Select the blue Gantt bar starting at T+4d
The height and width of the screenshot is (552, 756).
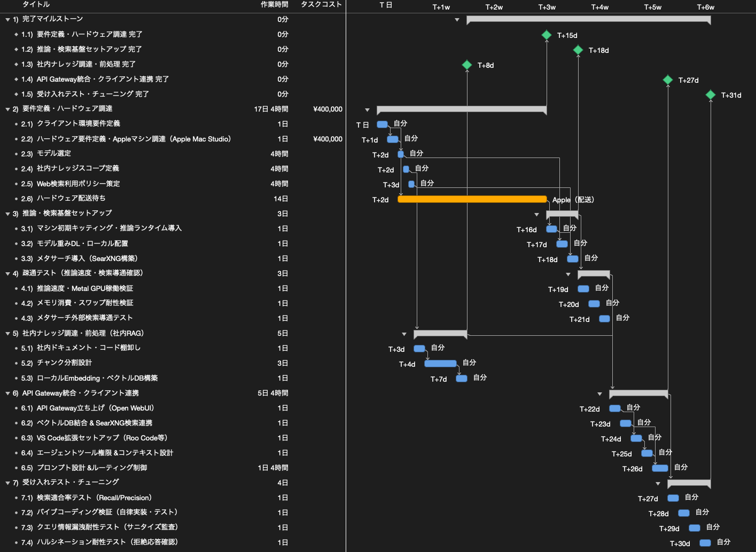(441, 364)
